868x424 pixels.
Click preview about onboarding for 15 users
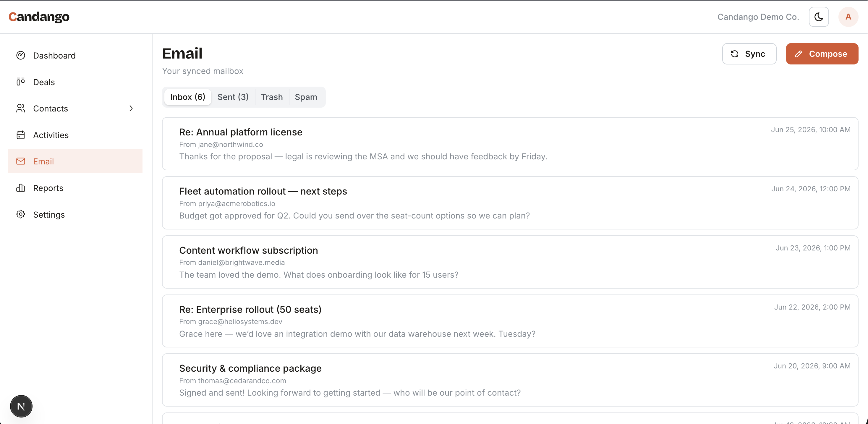[319, 275]
